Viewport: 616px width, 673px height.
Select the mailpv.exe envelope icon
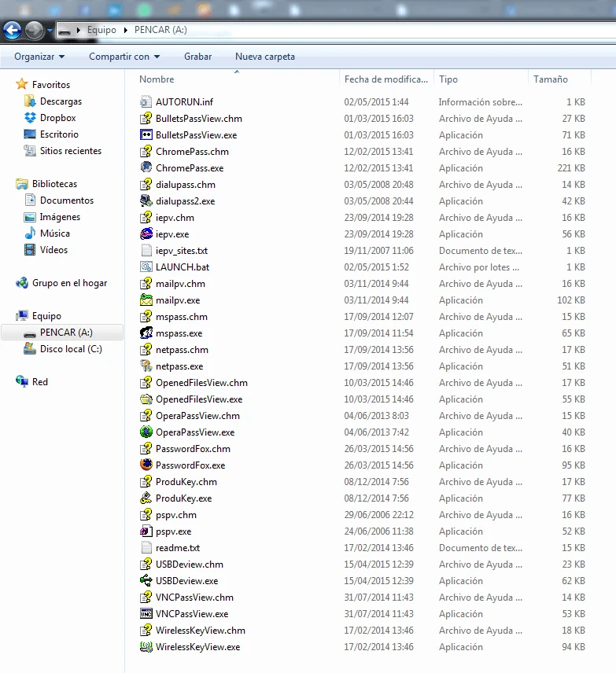coord(146,300)
